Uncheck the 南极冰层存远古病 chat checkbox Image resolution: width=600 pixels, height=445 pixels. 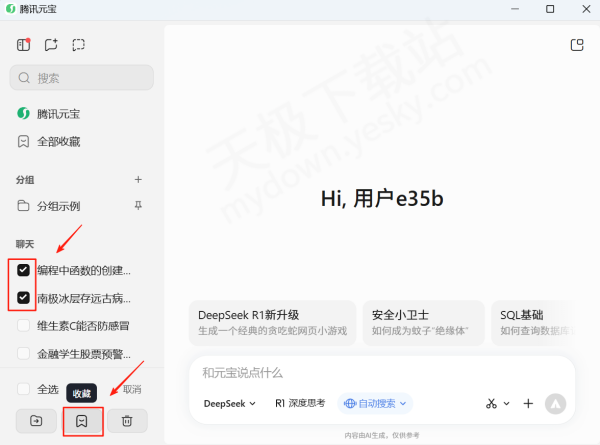(23, 297)
